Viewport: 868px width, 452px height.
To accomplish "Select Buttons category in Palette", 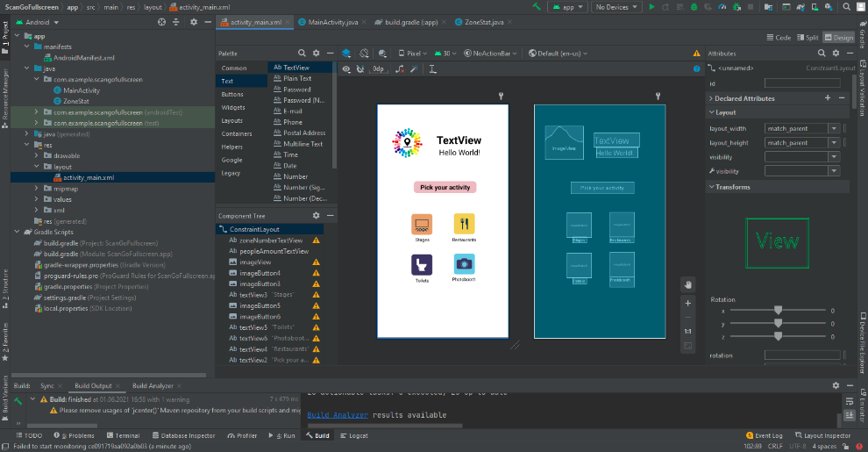I will (232, 94).
